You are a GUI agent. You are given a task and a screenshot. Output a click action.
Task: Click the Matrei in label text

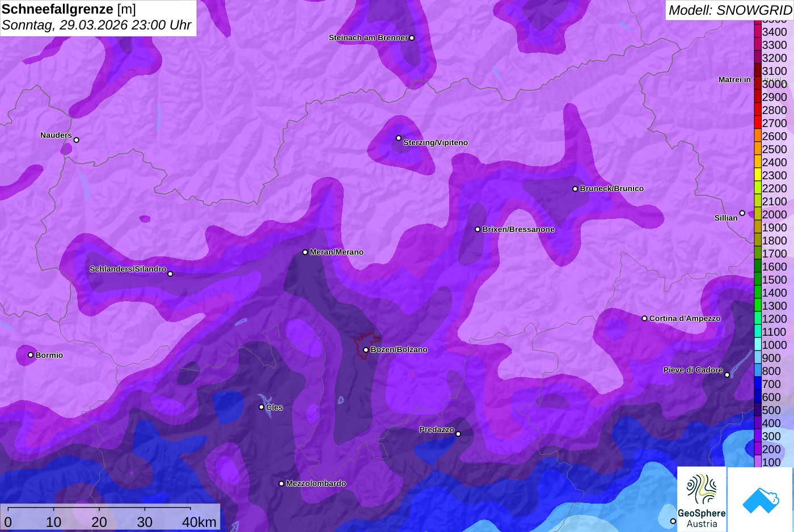(734, 79)
